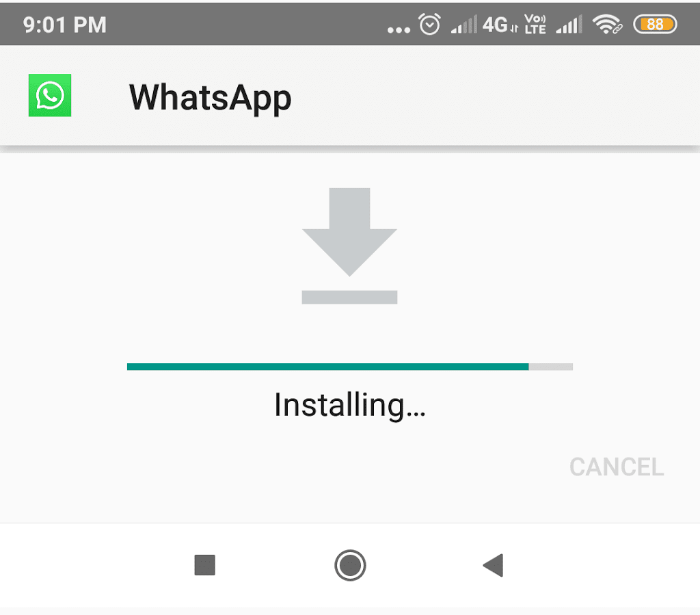Viewport: 700px width, 615px height.
Task: Go to home screen via circle button
Action: [350, 565]
